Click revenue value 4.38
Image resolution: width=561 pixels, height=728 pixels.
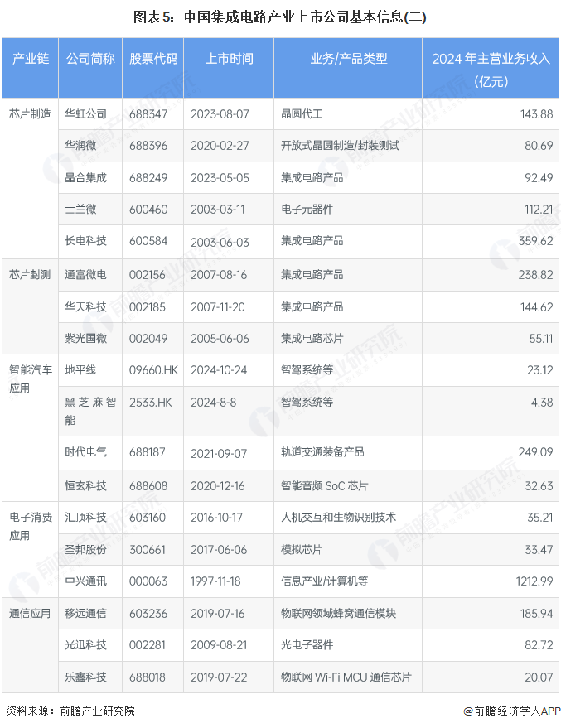[542, 402]
